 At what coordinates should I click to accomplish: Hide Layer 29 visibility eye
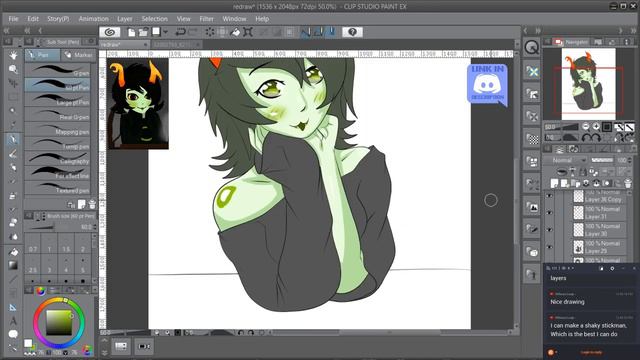[x=549, y=247]
